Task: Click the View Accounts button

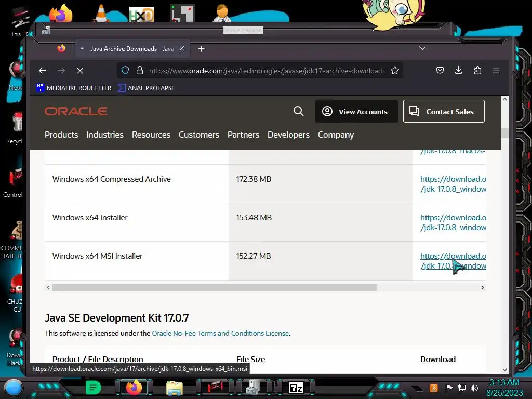Action: pos(356,111)
